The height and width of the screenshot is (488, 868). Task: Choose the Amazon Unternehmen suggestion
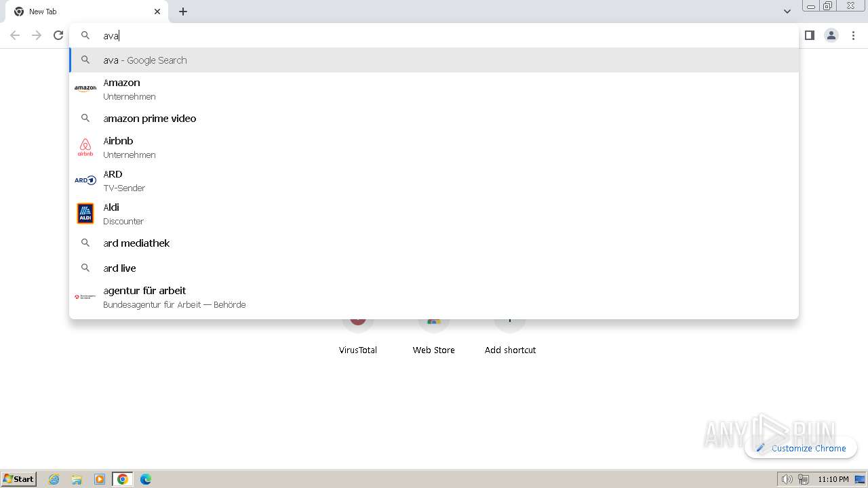pyautogui.click(x=434, y=89)
